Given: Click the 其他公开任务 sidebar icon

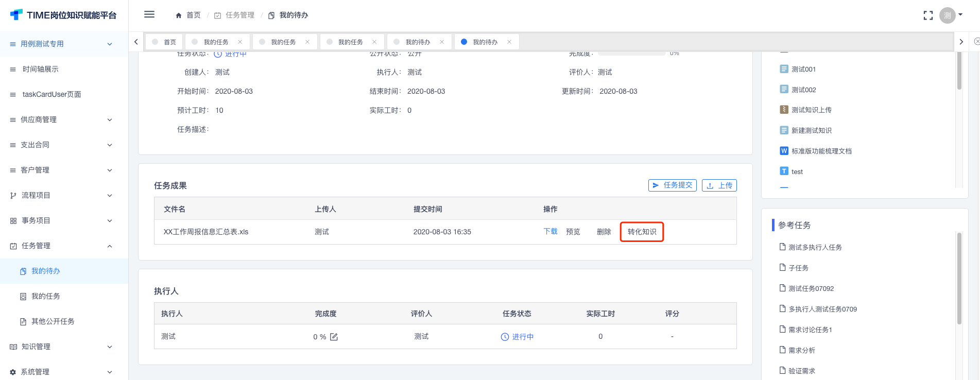Looking at the screenshot, I should point(23,322).
